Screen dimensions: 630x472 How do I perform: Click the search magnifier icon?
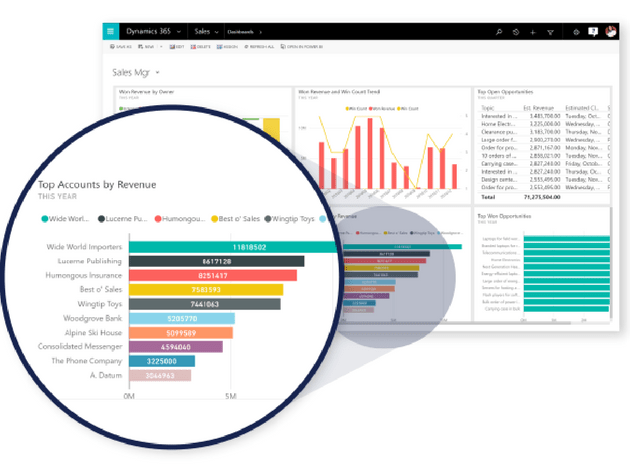(499, 32)
